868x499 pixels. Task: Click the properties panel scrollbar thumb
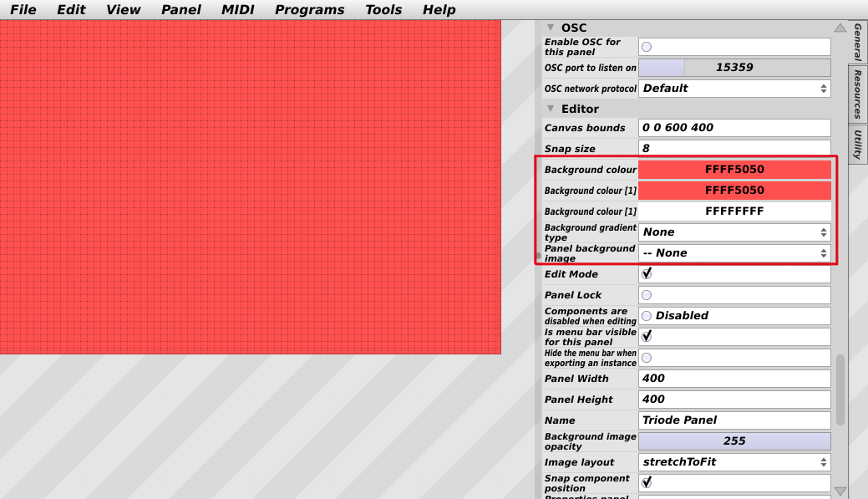(x=840, y=390)
